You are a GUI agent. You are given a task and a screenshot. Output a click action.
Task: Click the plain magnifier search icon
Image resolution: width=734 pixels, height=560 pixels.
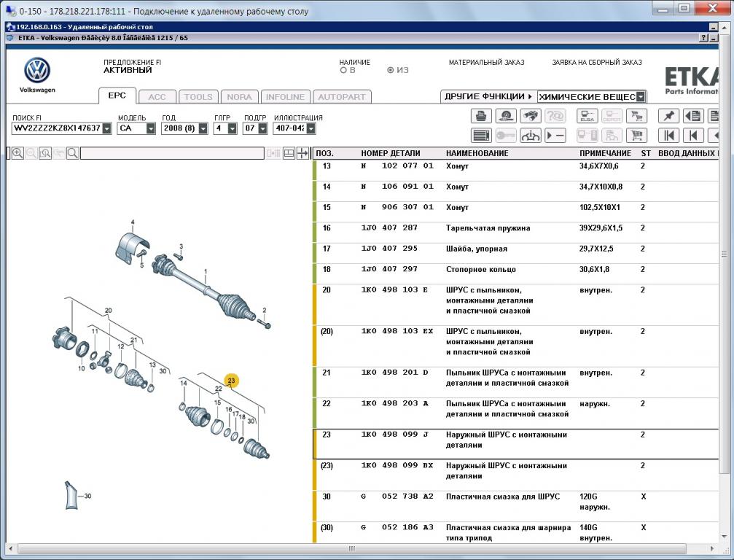pos(73,153)
